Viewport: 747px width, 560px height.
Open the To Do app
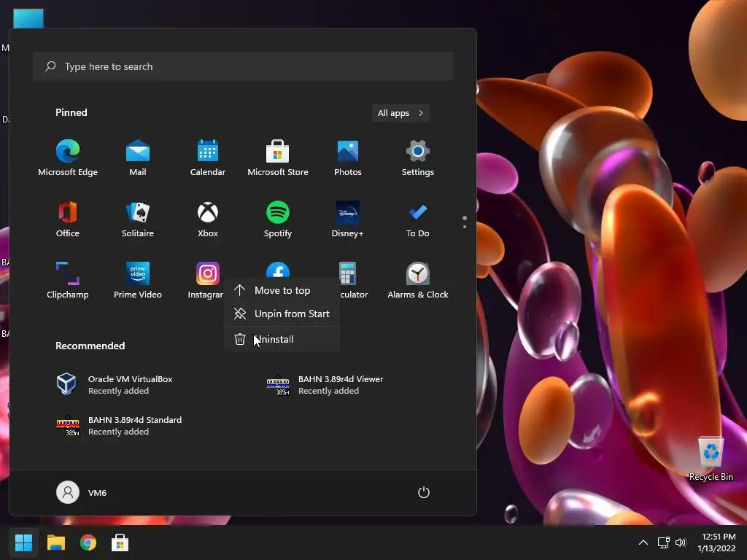pyautogui.click(x=418, y=219)
